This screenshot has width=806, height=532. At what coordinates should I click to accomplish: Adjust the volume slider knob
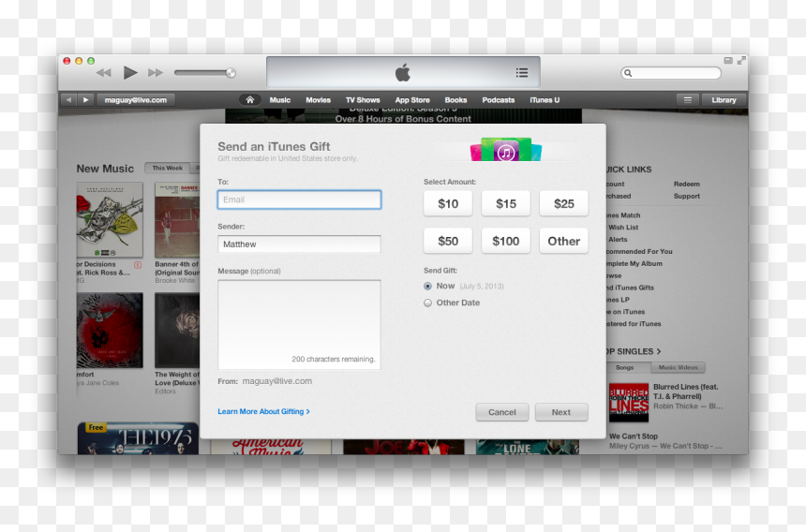[x=231, y=73]
